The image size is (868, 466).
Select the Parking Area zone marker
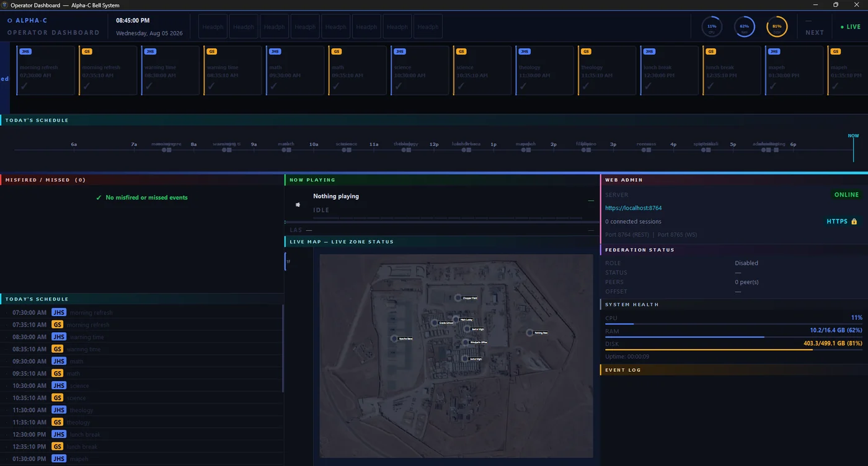tap(529, 333)
